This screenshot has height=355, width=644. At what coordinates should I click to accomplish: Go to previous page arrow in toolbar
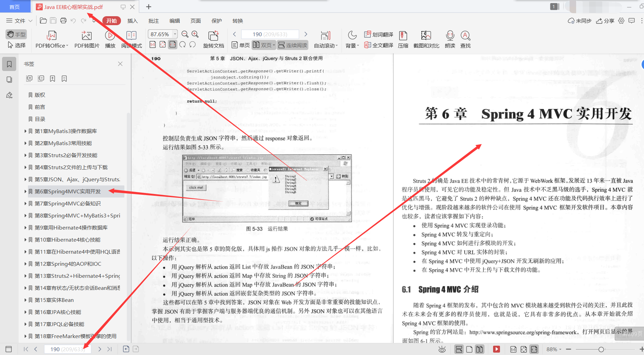(235, 34)
